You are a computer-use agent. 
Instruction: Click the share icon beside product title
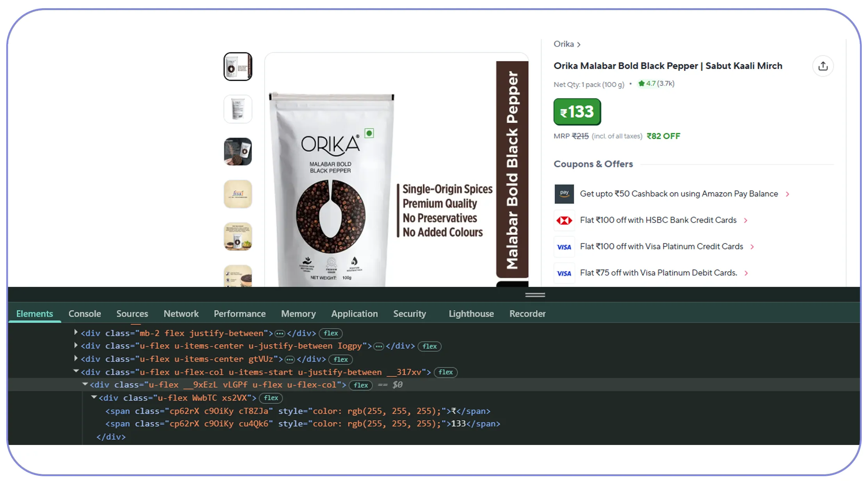pyautogui.click(x=823, y=66)
